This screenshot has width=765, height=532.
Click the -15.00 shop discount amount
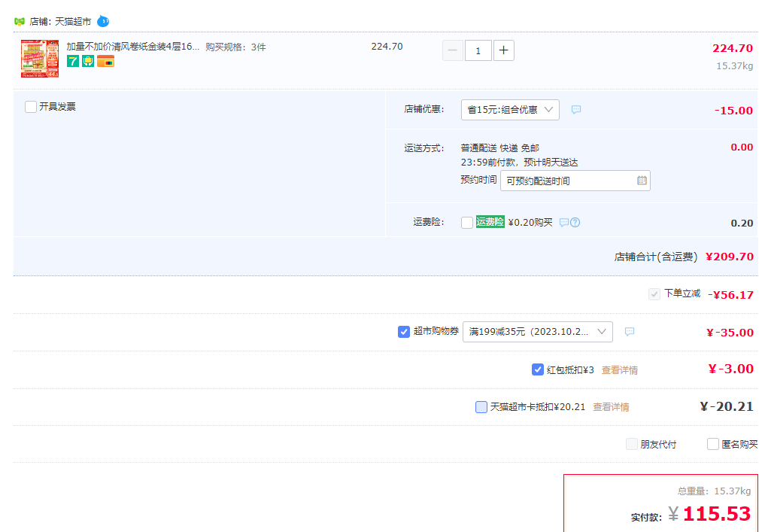[x=733, y=111]
